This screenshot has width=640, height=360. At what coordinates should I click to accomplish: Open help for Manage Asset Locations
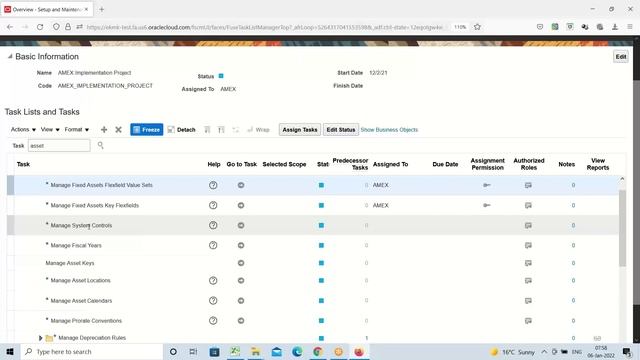[213, 280]
